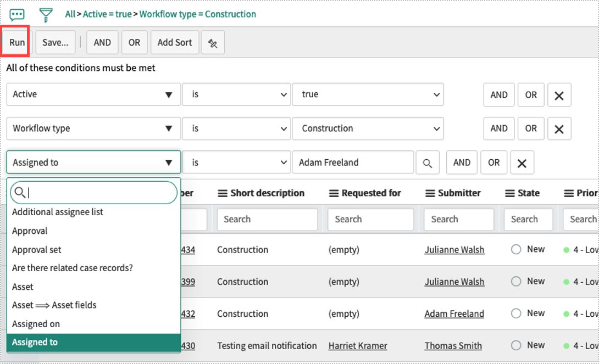
Task: Open the Harriet Kramer link
Action: coord(358,346)
